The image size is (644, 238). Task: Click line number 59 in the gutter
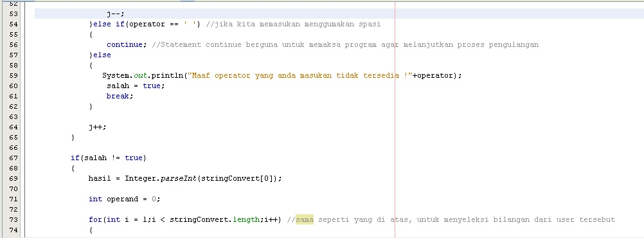(x=13, y=76)
